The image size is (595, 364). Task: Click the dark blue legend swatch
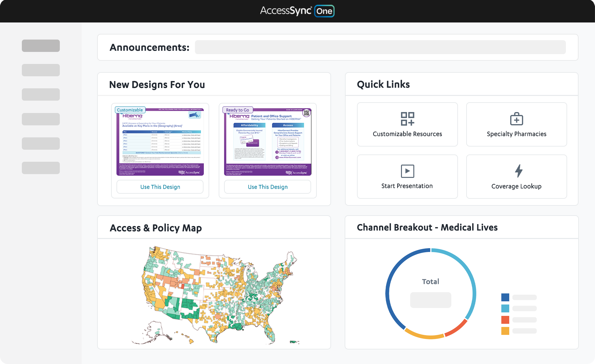point(505,297)
